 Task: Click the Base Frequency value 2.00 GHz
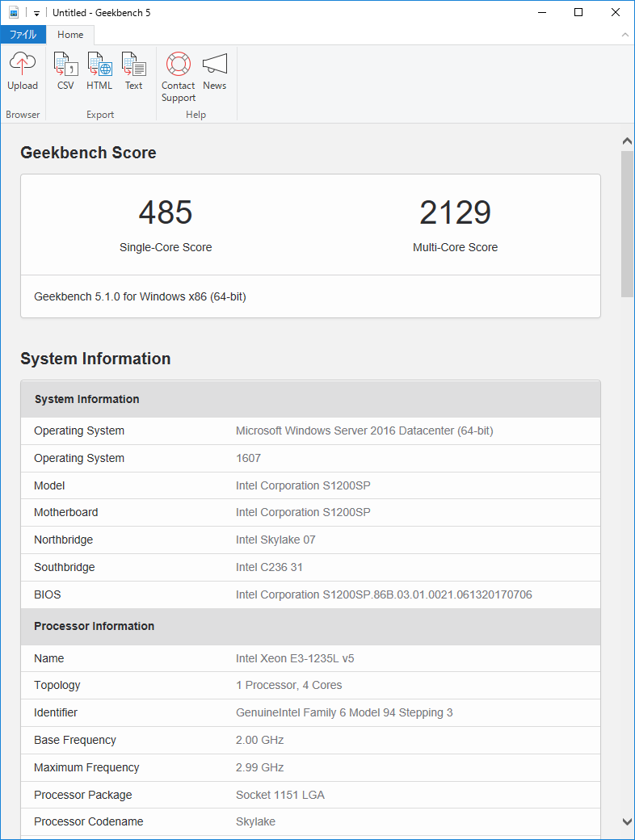[260, 740]
